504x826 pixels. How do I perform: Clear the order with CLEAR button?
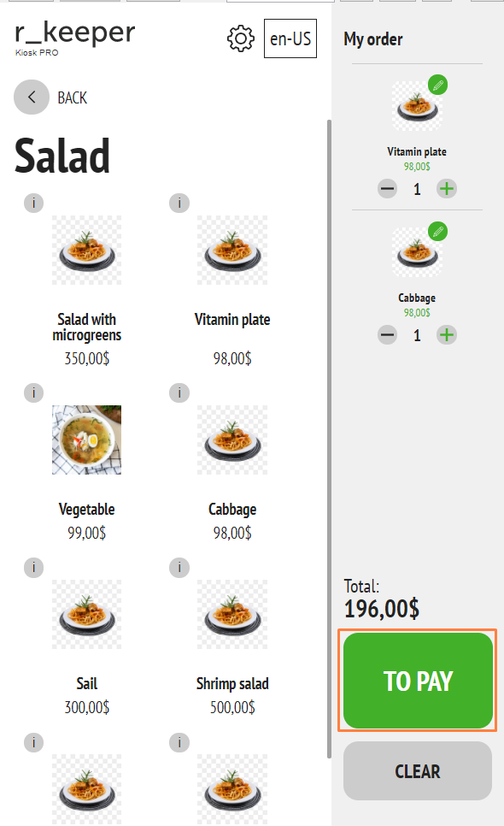(x=418, y=770)
